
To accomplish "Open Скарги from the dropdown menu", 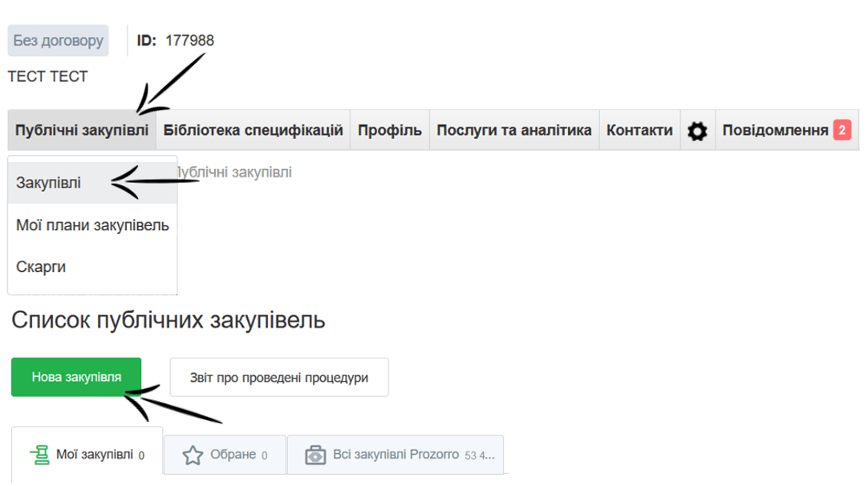I will click(41, 267).
